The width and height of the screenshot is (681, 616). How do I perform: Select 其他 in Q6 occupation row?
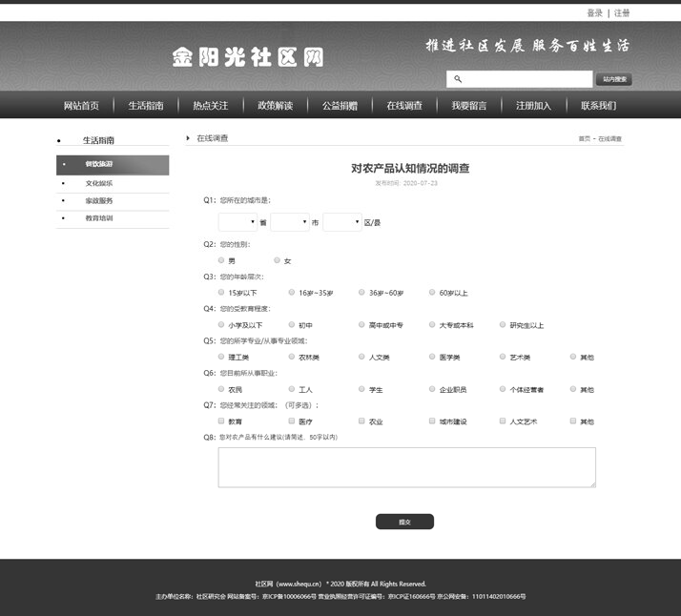(x=573, y=388)
